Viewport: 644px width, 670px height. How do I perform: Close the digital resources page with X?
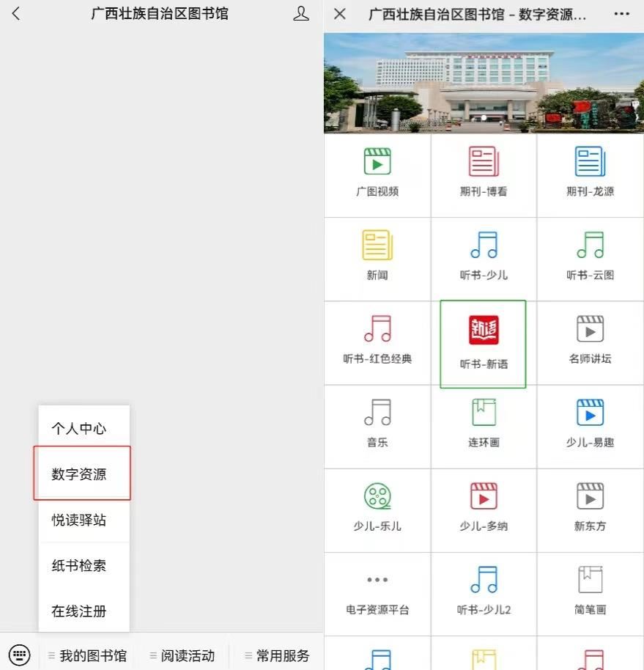point(340,14)
